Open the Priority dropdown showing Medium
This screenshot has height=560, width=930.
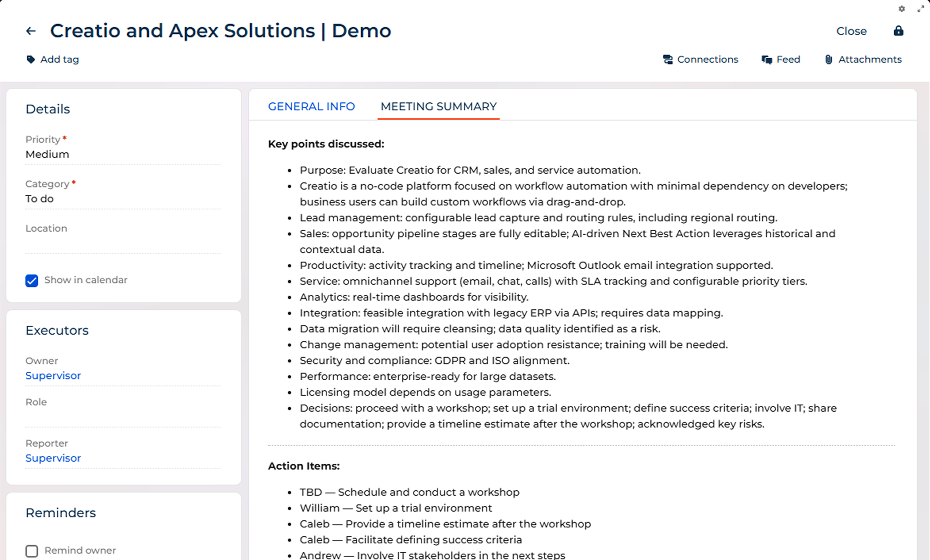123,154
